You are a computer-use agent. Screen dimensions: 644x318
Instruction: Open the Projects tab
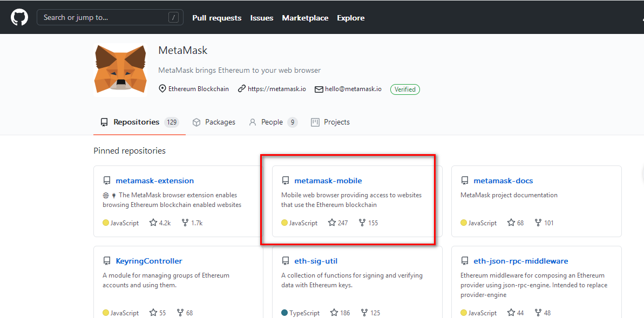point(330,122)
